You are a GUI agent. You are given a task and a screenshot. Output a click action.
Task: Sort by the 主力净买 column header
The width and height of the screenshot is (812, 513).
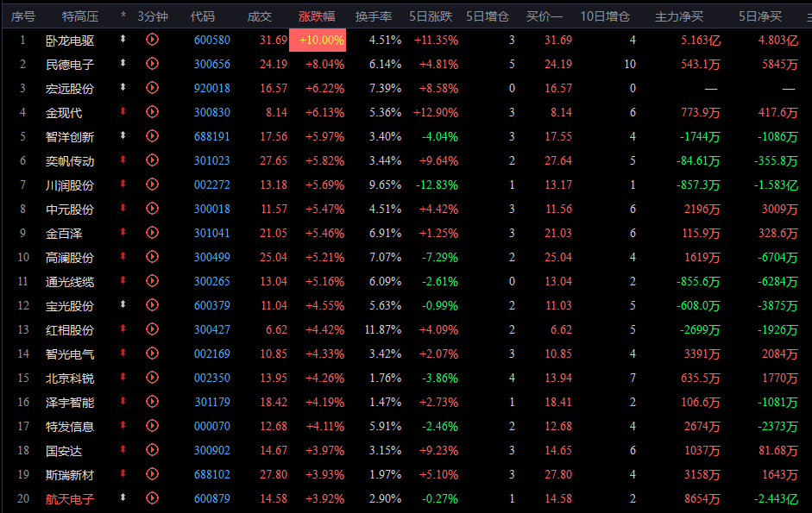tap(679, 16)
